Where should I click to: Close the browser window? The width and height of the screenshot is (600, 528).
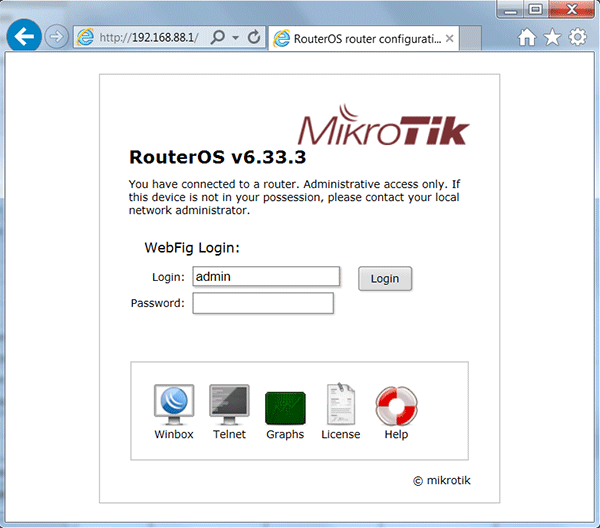[x=572, y=9]
